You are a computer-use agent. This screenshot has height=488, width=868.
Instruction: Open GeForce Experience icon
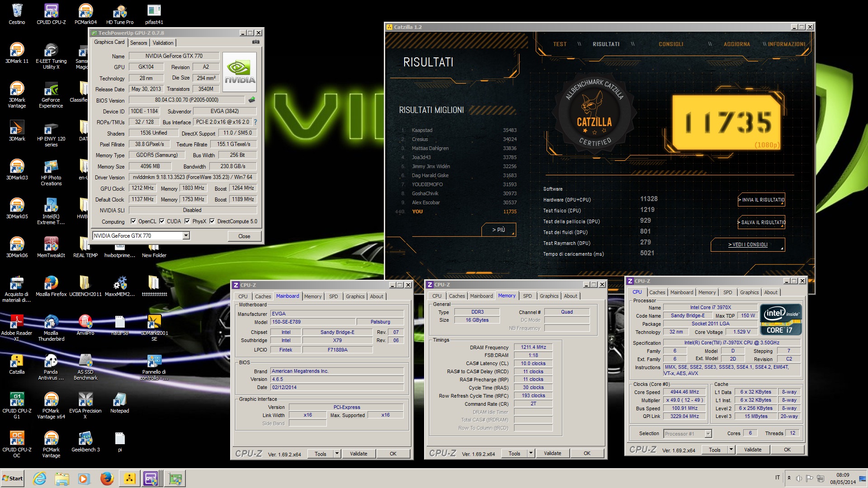coord(51,94)
